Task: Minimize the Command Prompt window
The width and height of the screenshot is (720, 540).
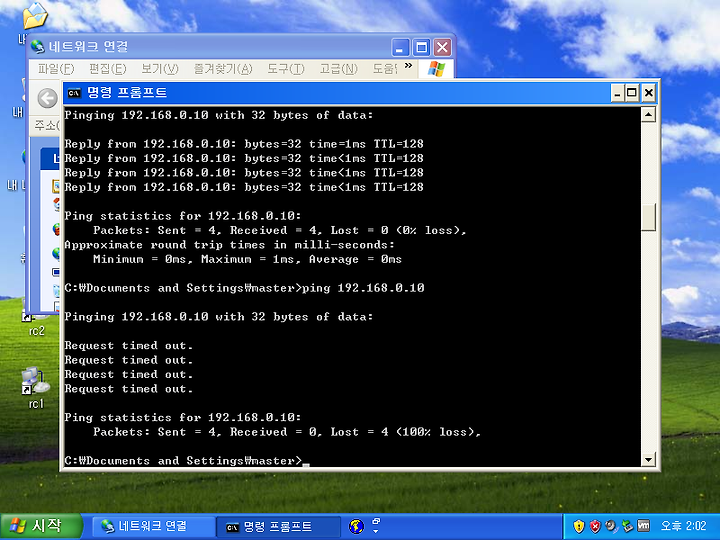Action: [x=618, y=93]
